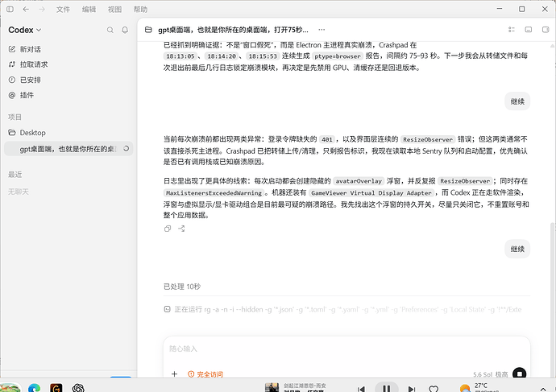556x392 pixels.
Task: Open notifications bell icon
Action: 125,30
